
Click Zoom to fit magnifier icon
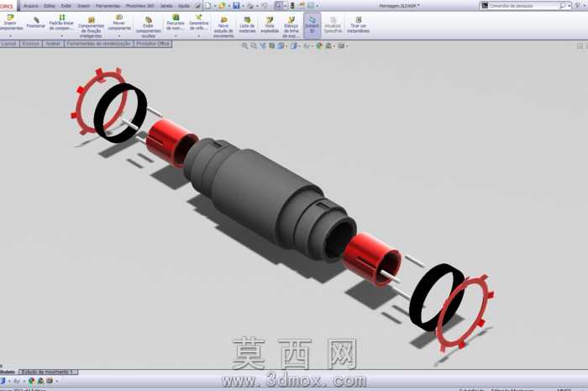tap(245, 45)
